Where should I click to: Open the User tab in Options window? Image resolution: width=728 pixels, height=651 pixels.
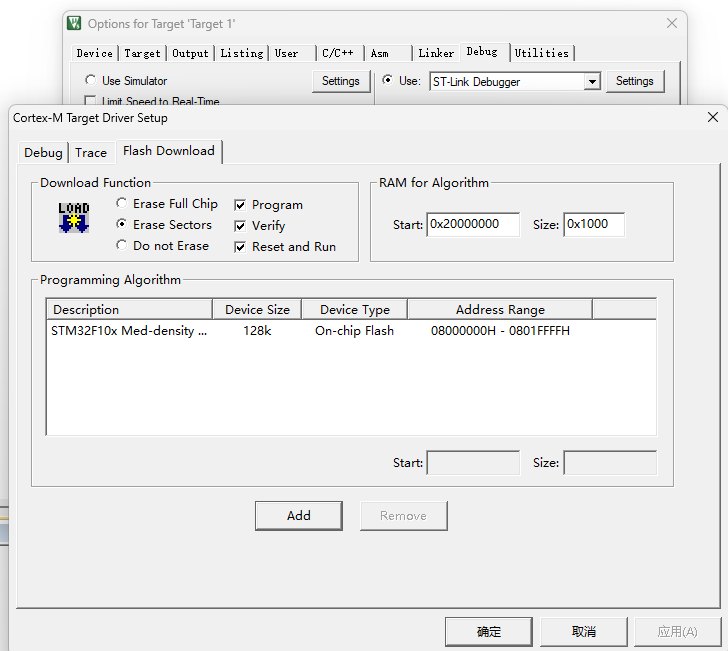(x=292, y=53)
